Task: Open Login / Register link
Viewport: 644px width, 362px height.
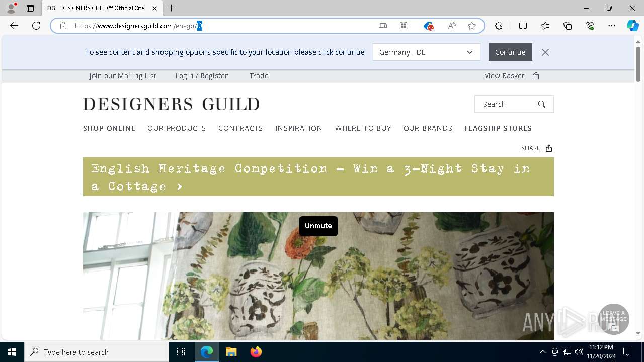Action: click(202, 76)
